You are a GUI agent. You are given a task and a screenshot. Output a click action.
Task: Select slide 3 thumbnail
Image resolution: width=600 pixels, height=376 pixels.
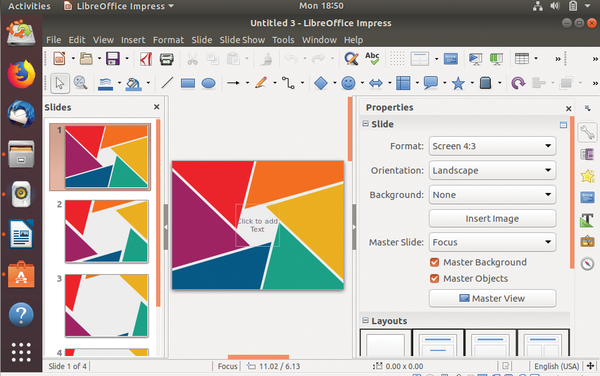107,306
